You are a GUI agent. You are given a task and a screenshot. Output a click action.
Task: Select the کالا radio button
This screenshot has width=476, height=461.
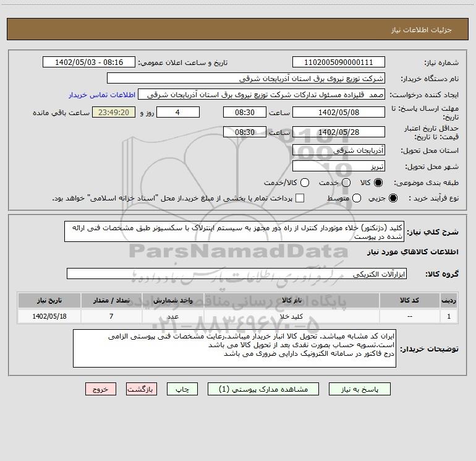[378, 183]
